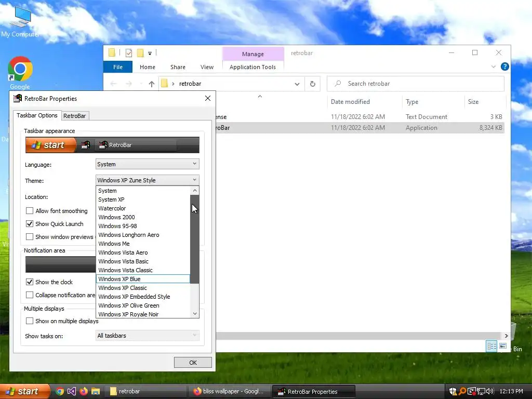Open the Language dropdown
Viewport: 532px width, 399px height.
click(x=147, y=164)
